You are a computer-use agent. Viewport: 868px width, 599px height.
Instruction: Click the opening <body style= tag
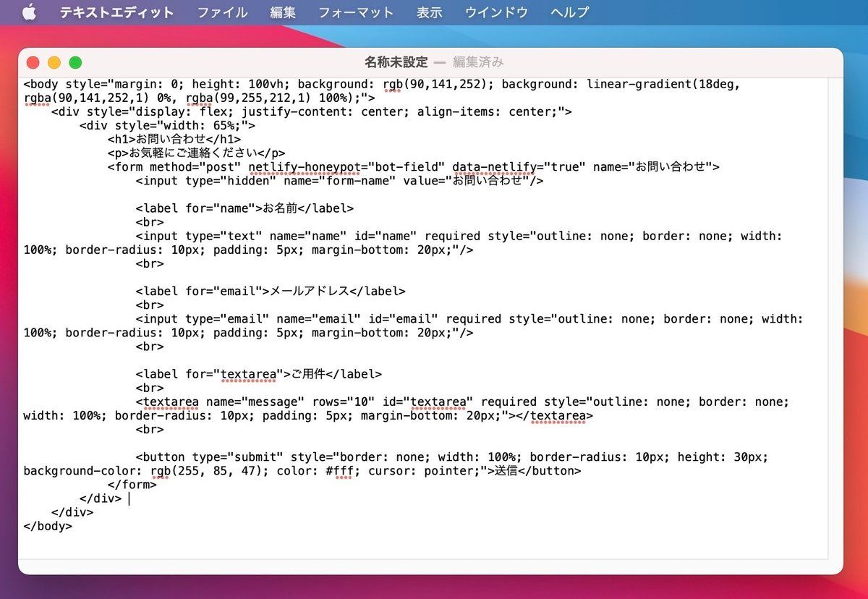click(x=66, y=84)
